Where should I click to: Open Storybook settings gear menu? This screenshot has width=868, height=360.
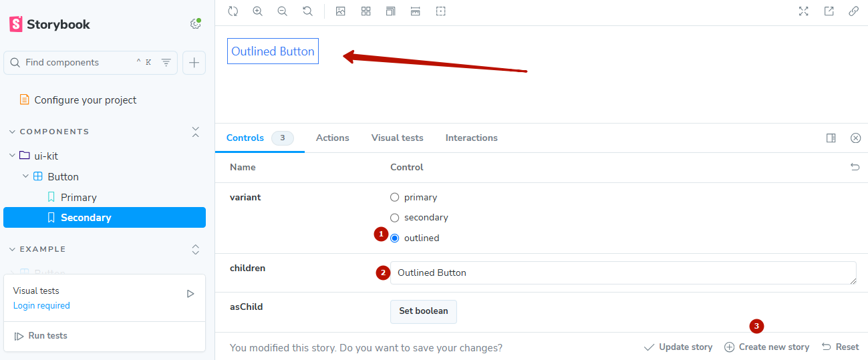click(x=195, y=24)
